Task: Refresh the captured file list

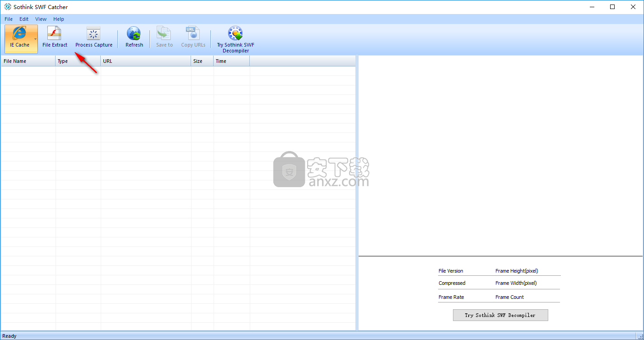Action: click(x=134, y=38)
